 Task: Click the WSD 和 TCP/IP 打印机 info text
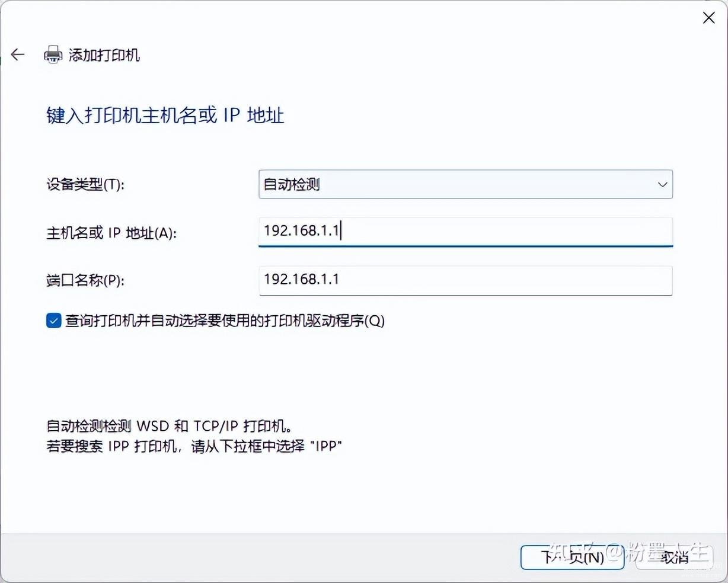pos(169,426)
